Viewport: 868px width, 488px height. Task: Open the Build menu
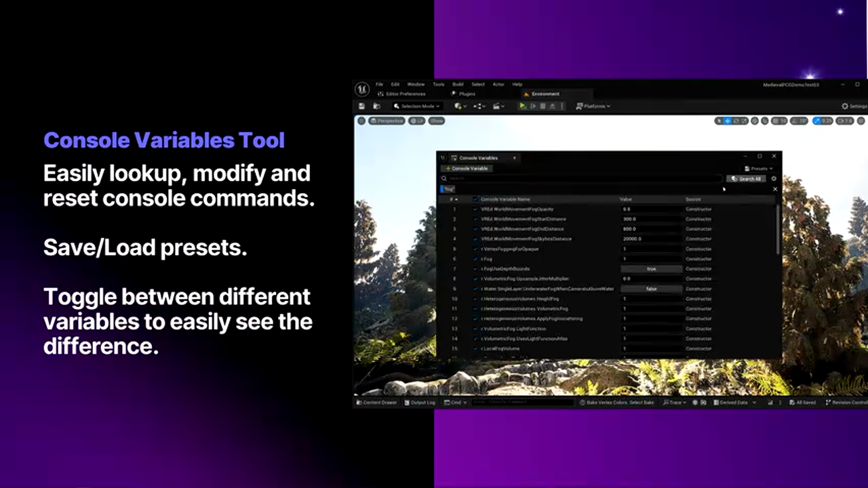tap(458, 84)
